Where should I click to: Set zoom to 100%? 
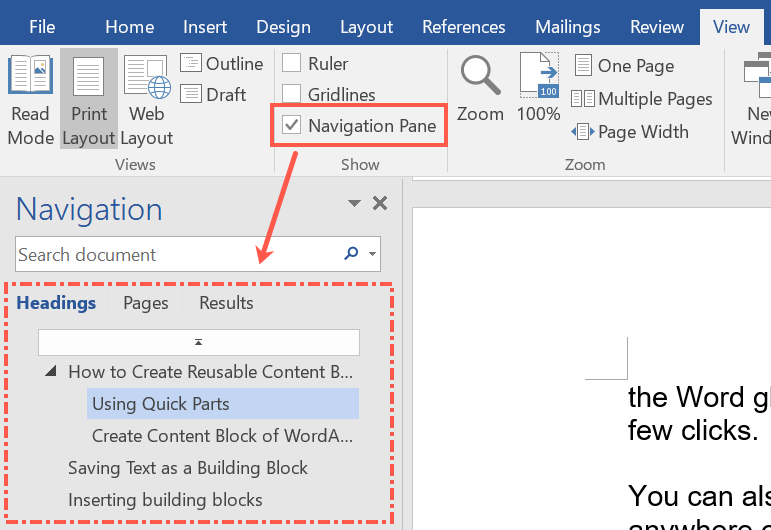538,88
